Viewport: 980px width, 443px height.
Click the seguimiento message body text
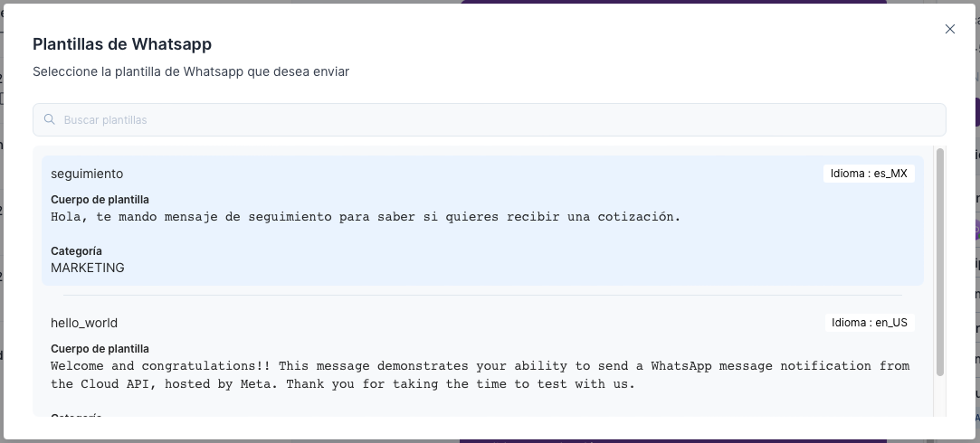365,217
